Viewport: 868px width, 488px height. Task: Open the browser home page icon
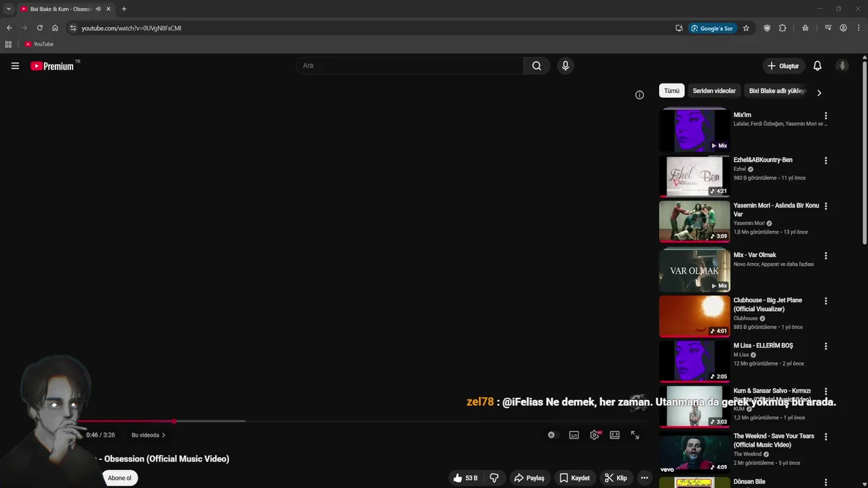pos(55,28)
